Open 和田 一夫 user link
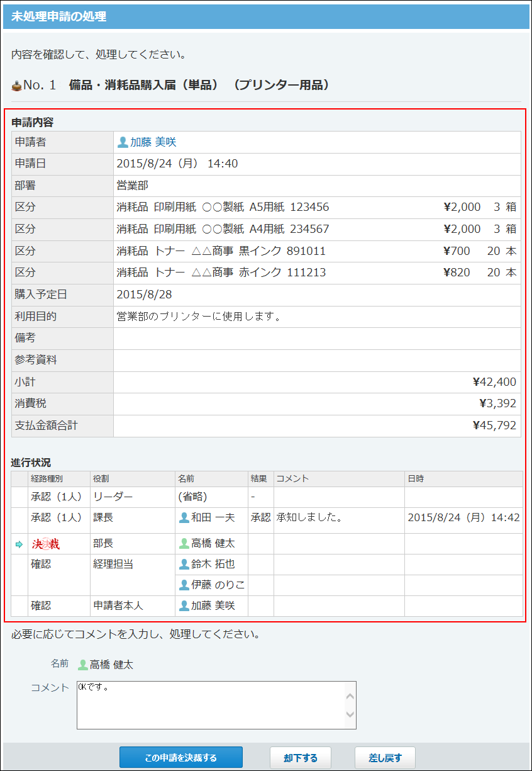The width and height of the screenshot is (532, 771). [213, 517]
